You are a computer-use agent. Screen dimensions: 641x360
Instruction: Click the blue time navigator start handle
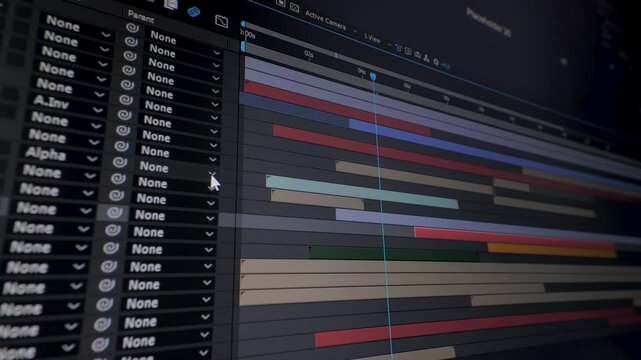pyautogui.click(x=243, y=24)
